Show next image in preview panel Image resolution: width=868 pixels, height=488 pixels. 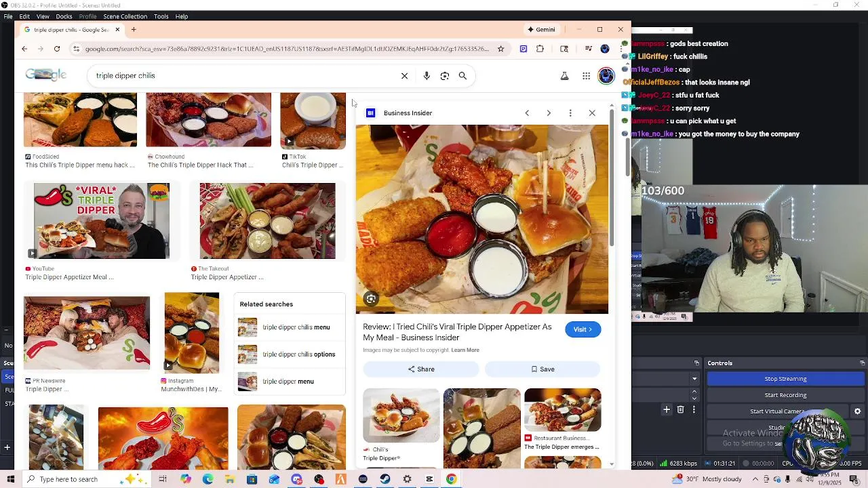pyautogui.click(x=549, y=113)
